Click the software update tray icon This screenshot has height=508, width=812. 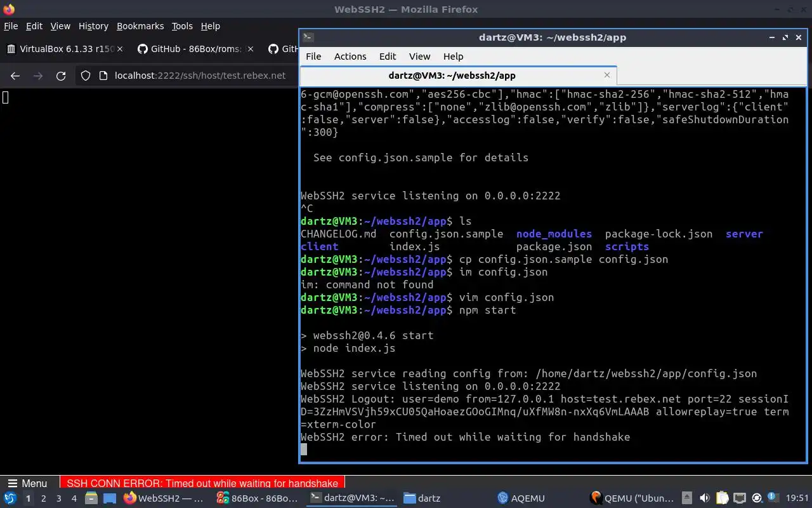756,498
